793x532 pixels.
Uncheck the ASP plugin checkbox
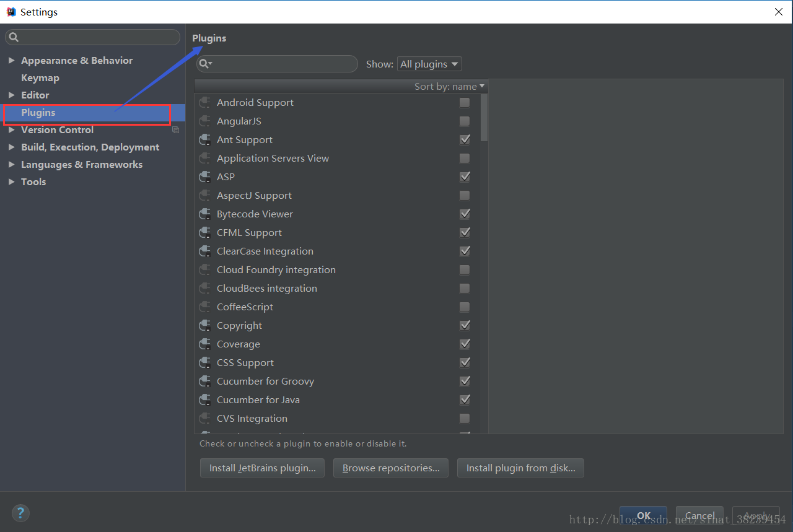pos(465,177)
